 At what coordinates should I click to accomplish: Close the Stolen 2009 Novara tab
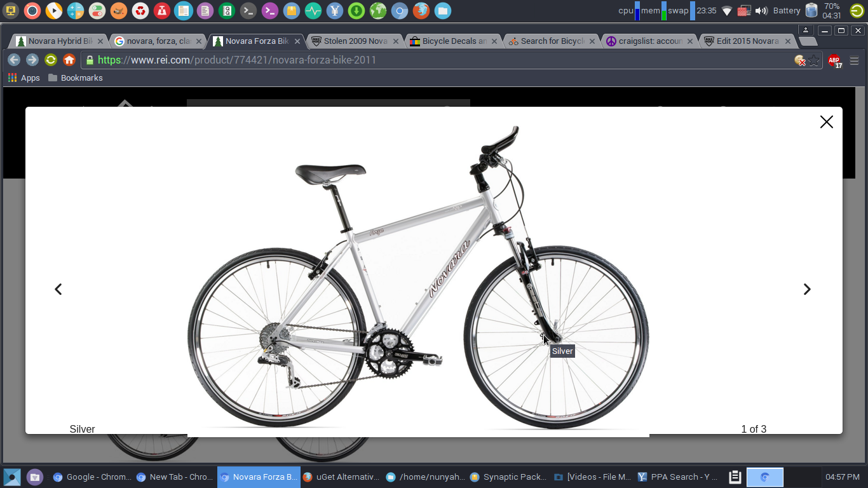point(396,41)
